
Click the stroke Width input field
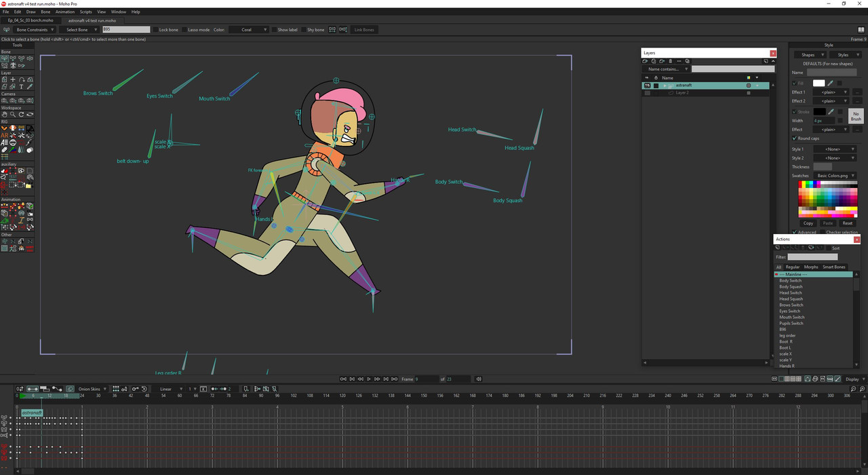(824, 121)
